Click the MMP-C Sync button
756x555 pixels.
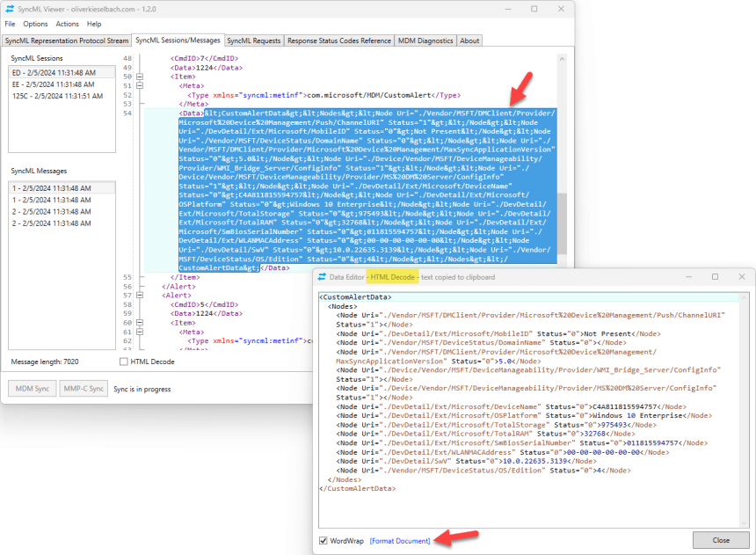tap(84, 388)
